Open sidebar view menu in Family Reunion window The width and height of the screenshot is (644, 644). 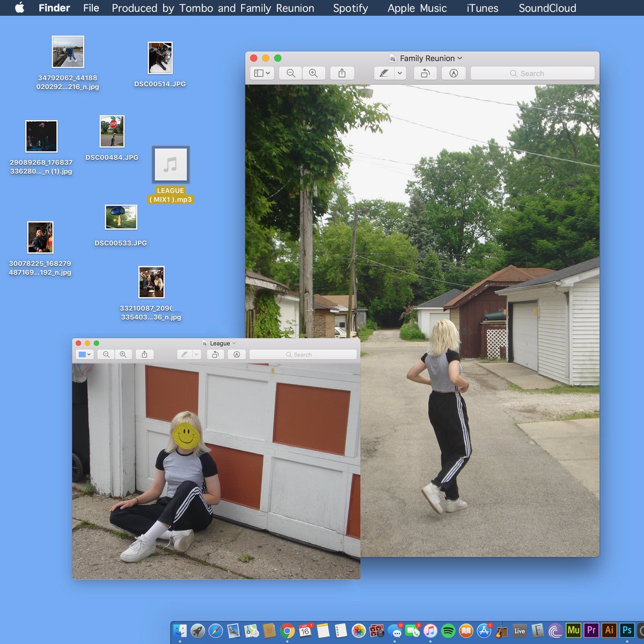pyautogui.click(x=262, y=73)
